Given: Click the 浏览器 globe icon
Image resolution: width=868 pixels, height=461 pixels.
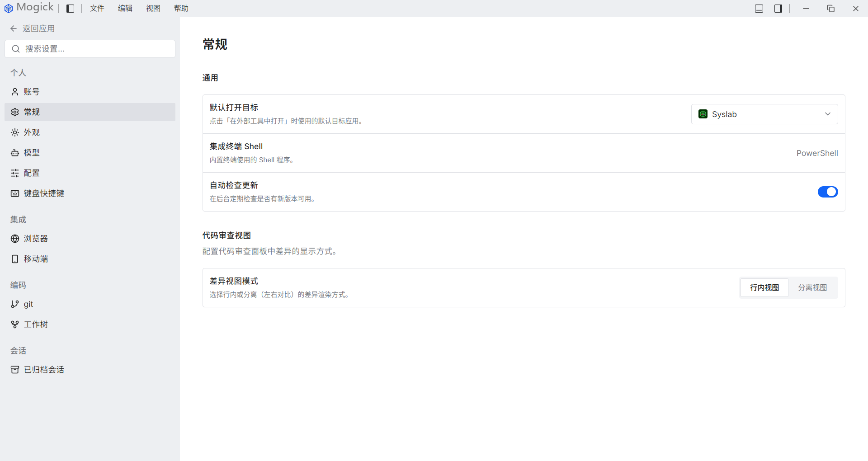Looking at the screenshot, I should (15, 239).
